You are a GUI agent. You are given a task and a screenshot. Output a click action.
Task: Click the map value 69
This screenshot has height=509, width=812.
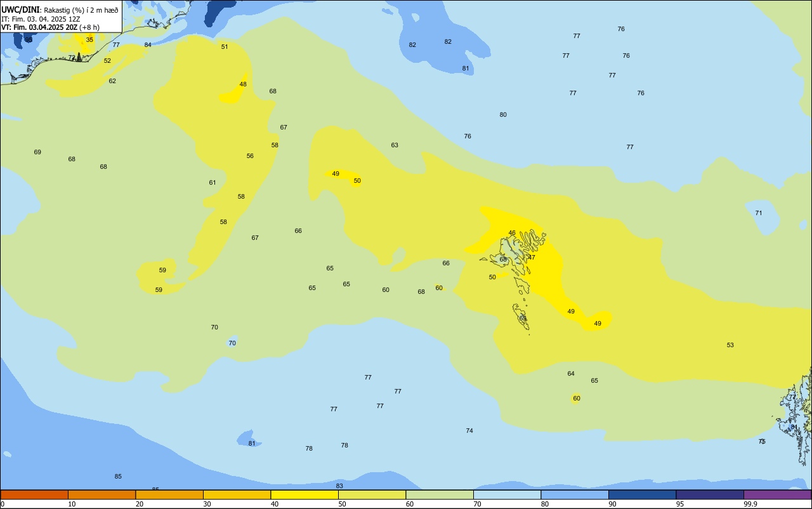click(x=37, y=152)
